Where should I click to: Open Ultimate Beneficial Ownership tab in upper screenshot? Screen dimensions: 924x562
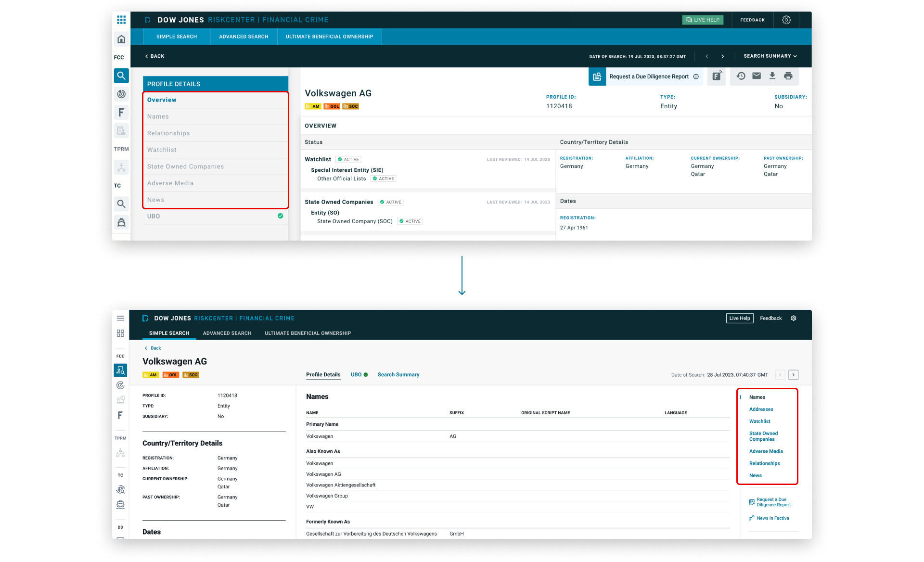pyautogui.click(x=330, y=37)
